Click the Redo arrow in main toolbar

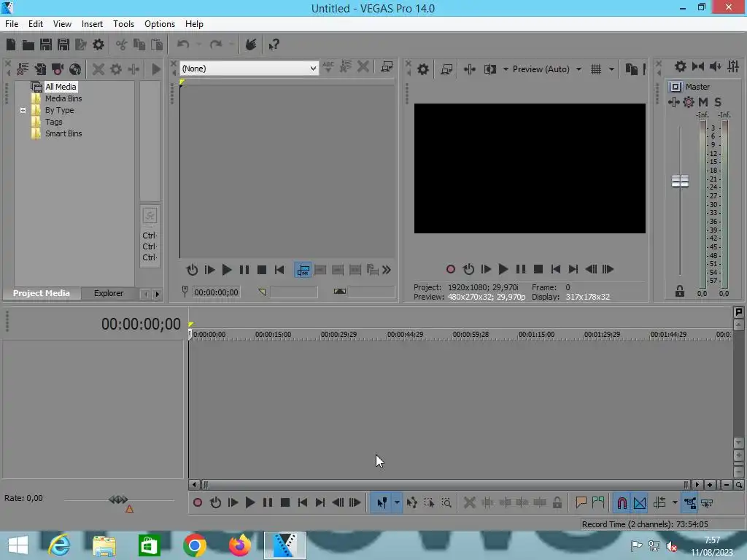(x=216, y=44)
